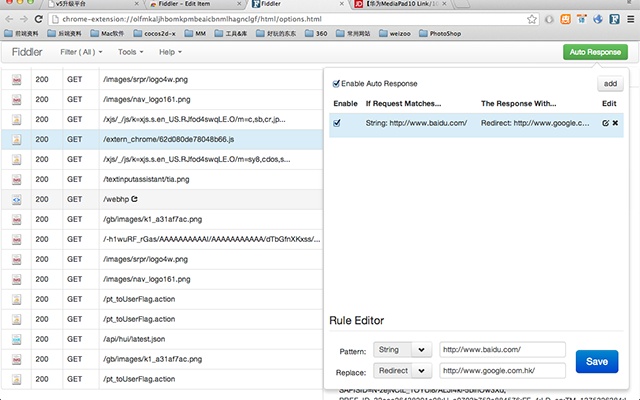
Task: Click file icon of /extern_chrome/62d080de78048b66.js row
Action: point(16,140)
